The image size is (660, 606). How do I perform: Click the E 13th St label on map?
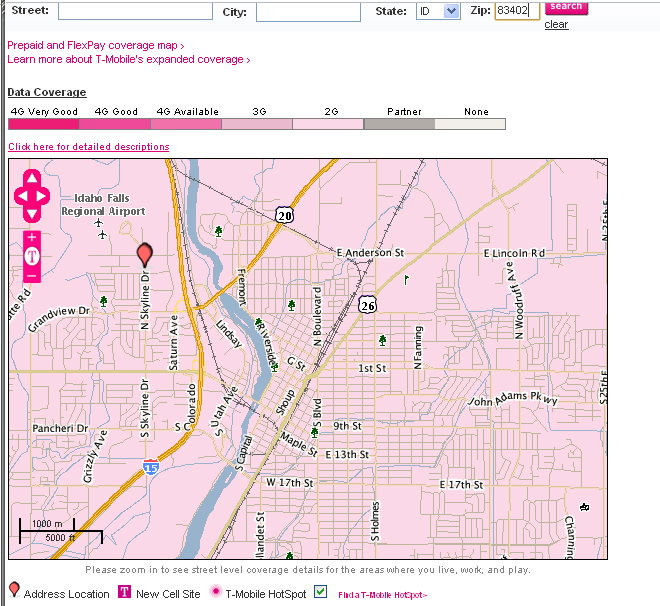(347, 454)
